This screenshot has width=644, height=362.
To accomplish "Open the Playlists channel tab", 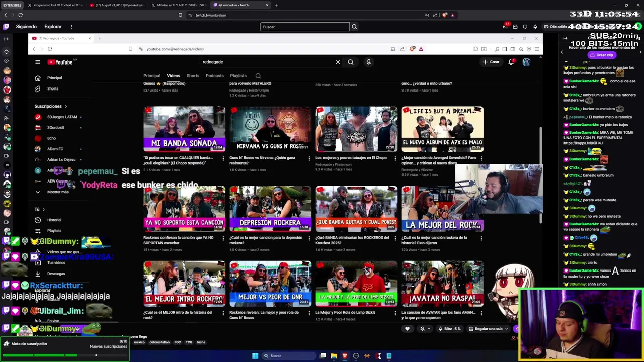I will click(238, 76).
